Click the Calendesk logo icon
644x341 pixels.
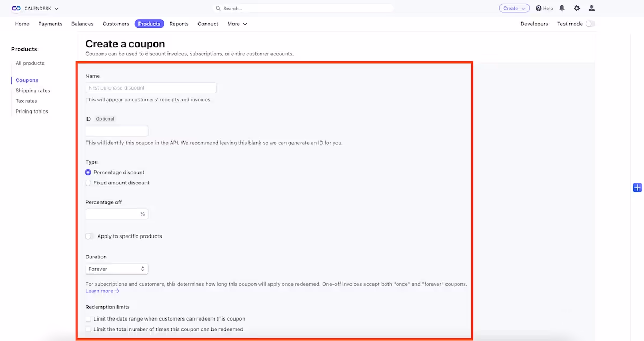coord(16,9)
